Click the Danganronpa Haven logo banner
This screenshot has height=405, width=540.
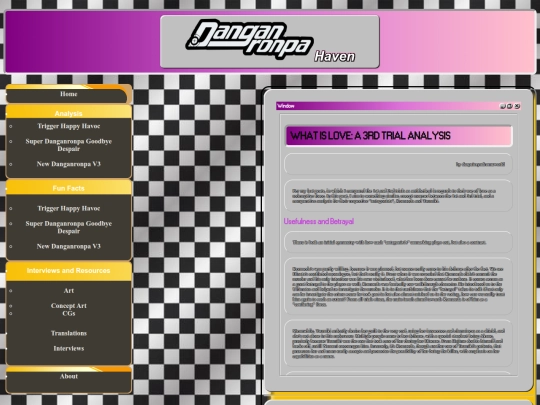point(270,41)
